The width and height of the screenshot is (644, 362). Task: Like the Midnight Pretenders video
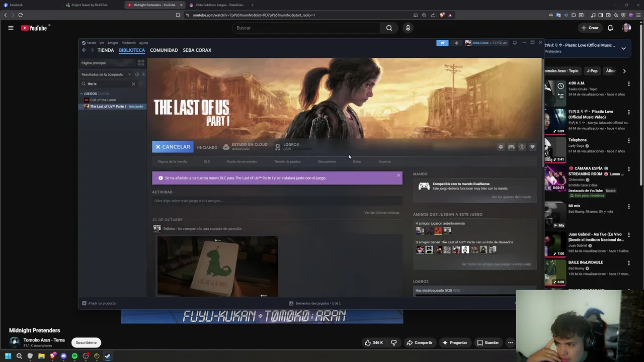click(373, 342)
